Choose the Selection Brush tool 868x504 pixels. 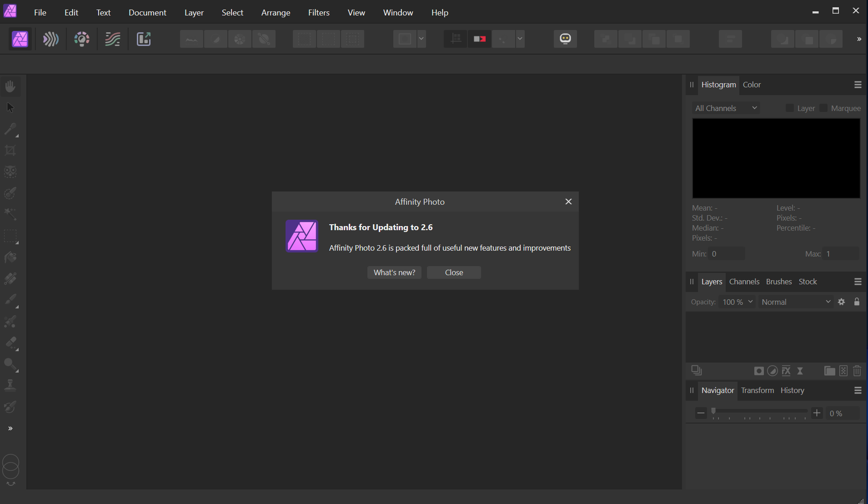[x=10, y=193]
